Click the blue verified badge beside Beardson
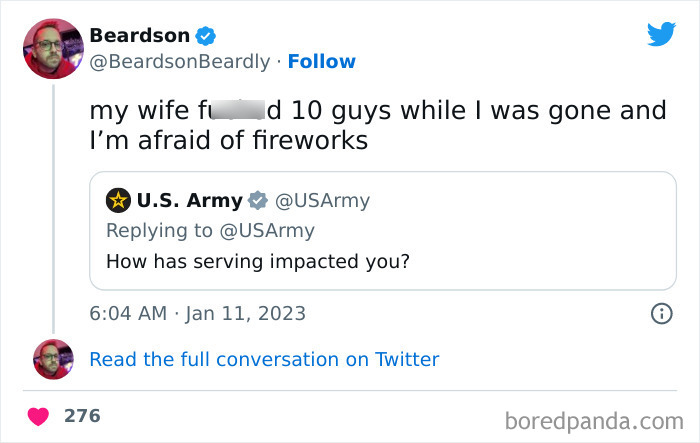 (206, 36)
